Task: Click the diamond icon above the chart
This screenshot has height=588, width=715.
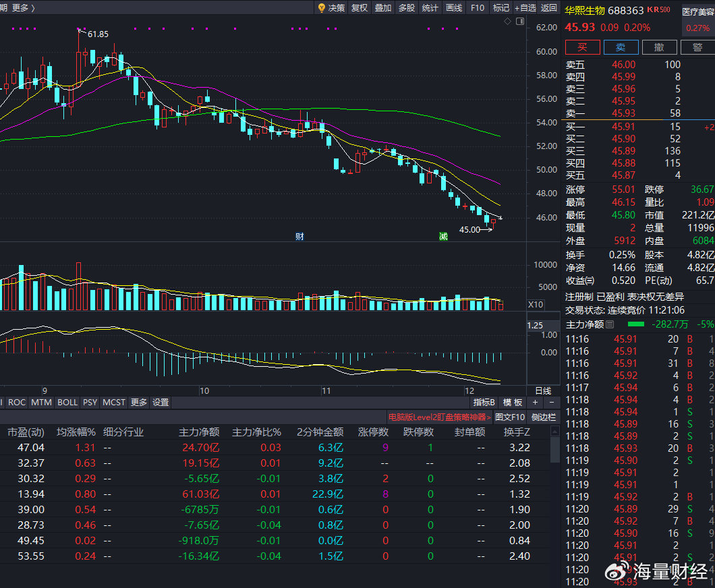Action: [507, 22]
